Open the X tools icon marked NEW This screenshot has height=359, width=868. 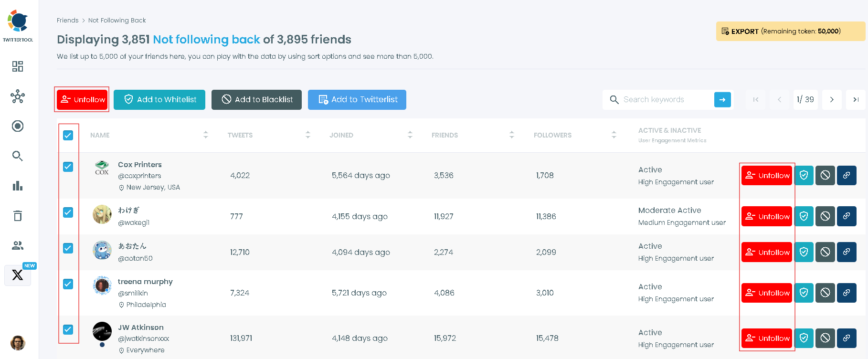click(18, 275)
